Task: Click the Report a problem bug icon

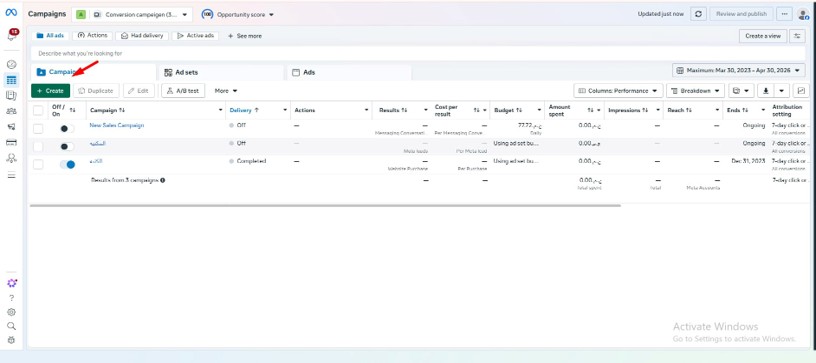Action: click(11, 340)
